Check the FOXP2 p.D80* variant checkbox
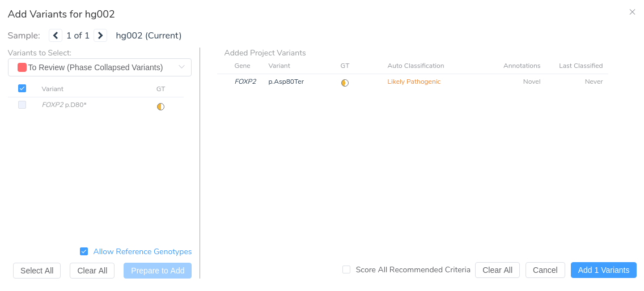The image size is (644, 291). pos(22,105)
